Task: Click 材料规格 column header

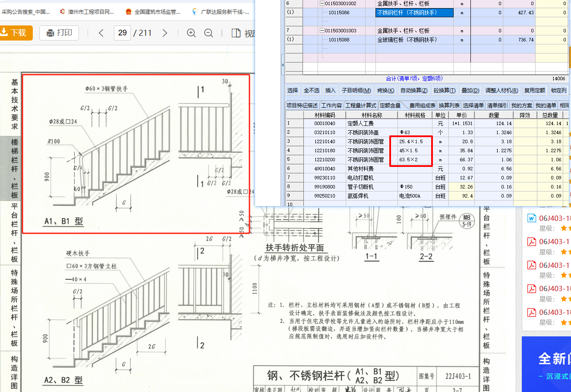Action: click(415, 115)
